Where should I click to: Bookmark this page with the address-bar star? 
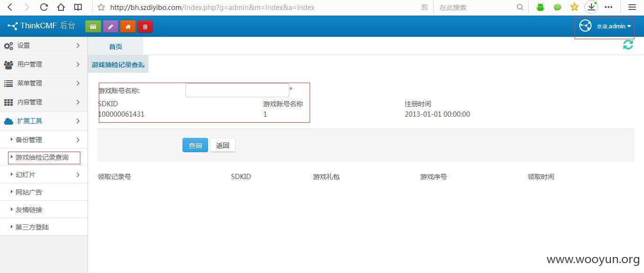tap(101, 7)
